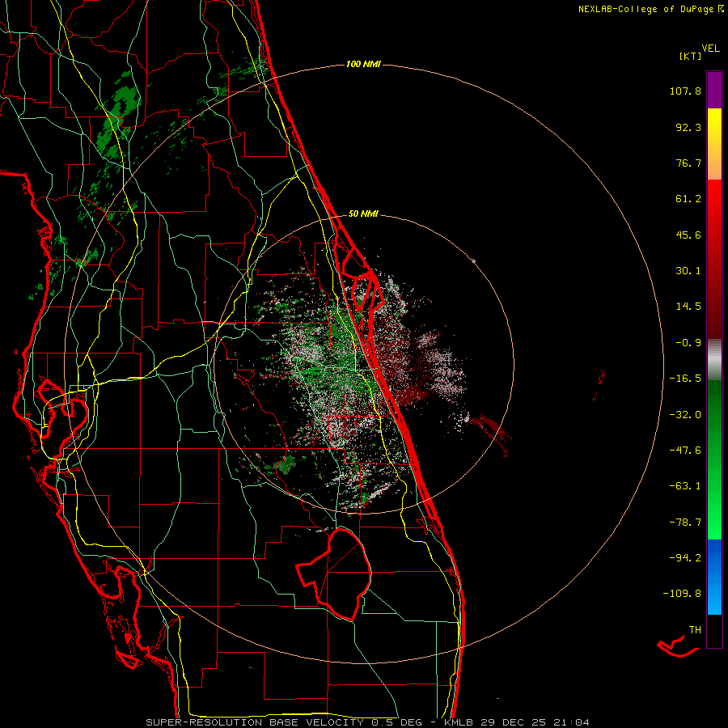The image size is (728, 728).
Task: Click the -0.9 value on velocity scale
Action: (688, 343)
